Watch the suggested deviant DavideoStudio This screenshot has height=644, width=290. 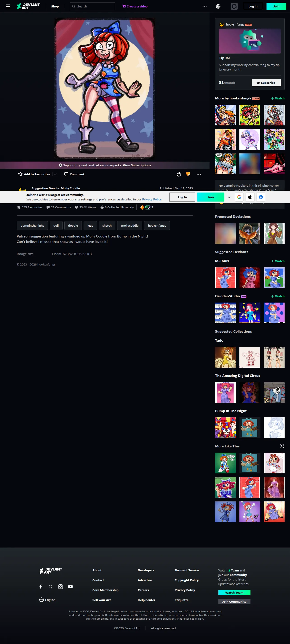pyautogui.click(x=278, y=296)
